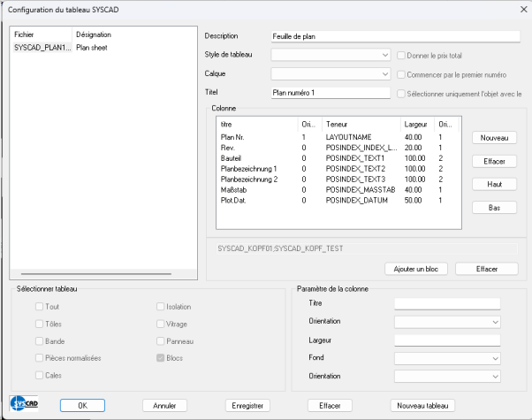Toggle 'Commencer par le premier numéro' checkbox

click(x=401, y=74)
